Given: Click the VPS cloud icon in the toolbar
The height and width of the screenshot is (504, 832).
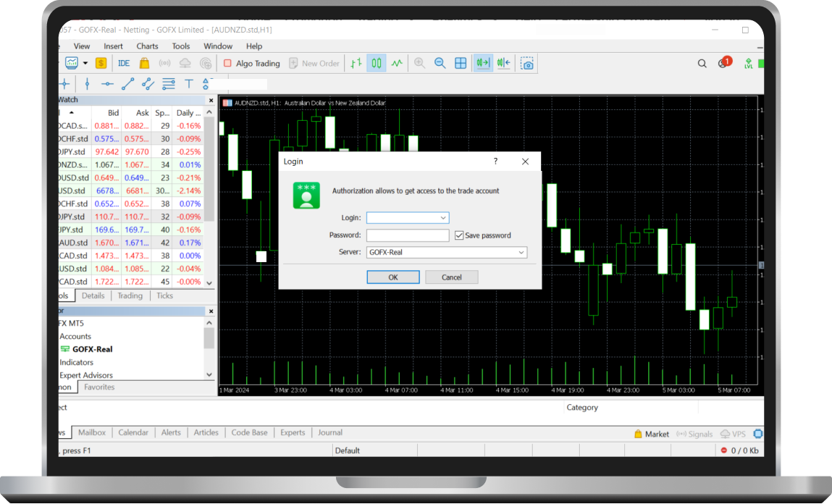Looking at the screenshot, I should click(185, 63).
